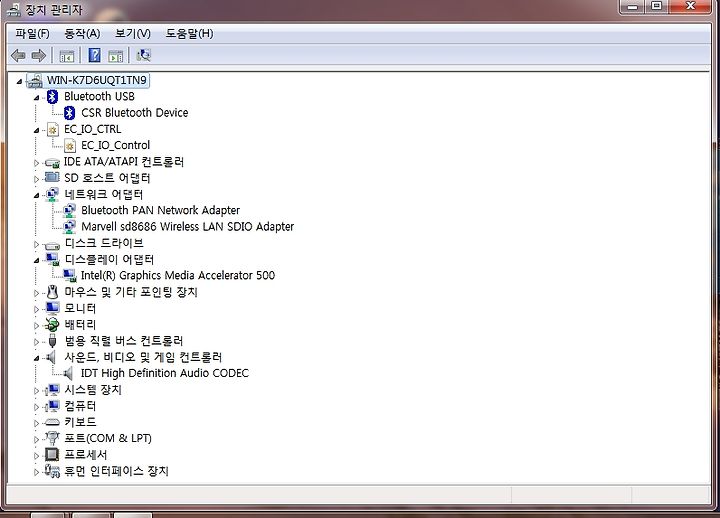
Task: Open the 동작(A) menu
Action: [x=82, y=34]
